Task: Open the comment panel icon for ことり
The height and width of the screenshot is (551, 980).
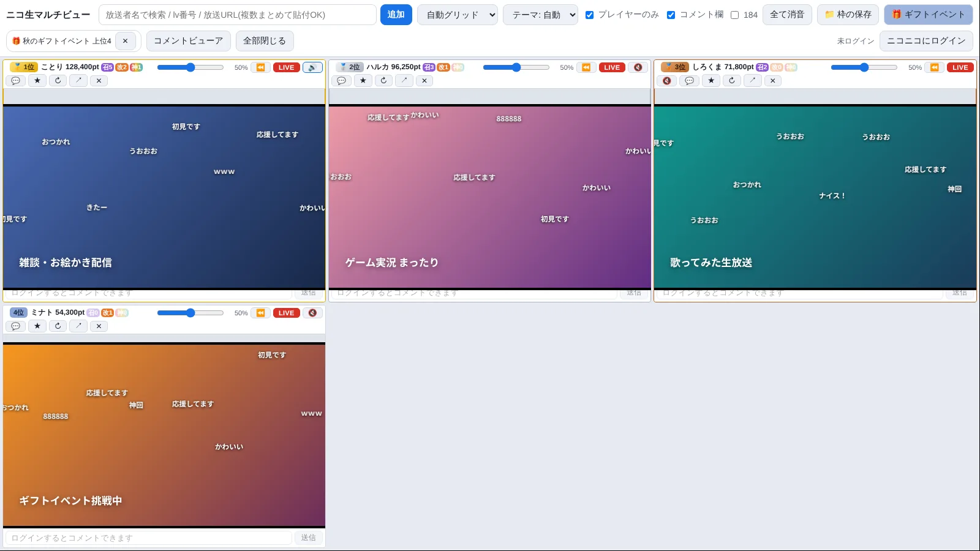Action: point(16,81)
